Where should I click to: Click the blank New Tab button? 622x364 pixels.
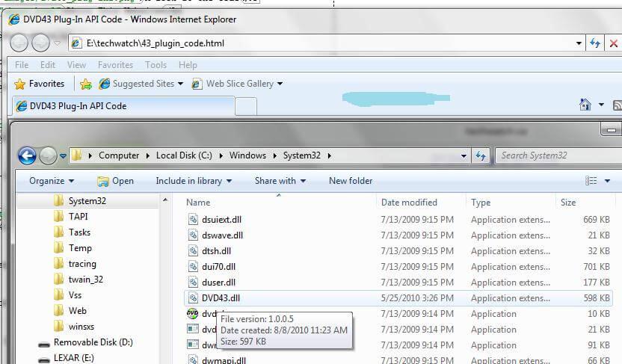point(246,107)
